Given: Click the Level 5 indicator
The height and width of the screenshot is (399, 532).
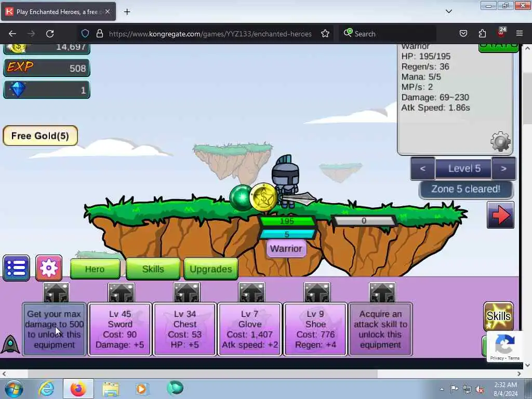Looking at the screenshot, I should [x=463, y=169].
